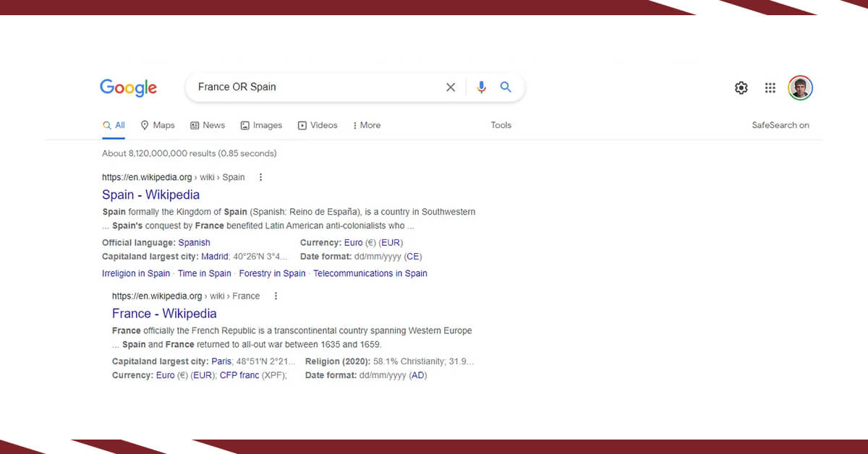Open the 'Telecommunications in Spain' sitelink
The width and height of the screenshot is (868, 454).
click(x=370, y=273)
